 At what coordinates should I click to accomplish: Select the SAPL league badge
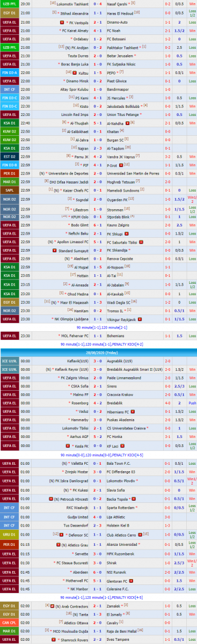pos(9,190)
